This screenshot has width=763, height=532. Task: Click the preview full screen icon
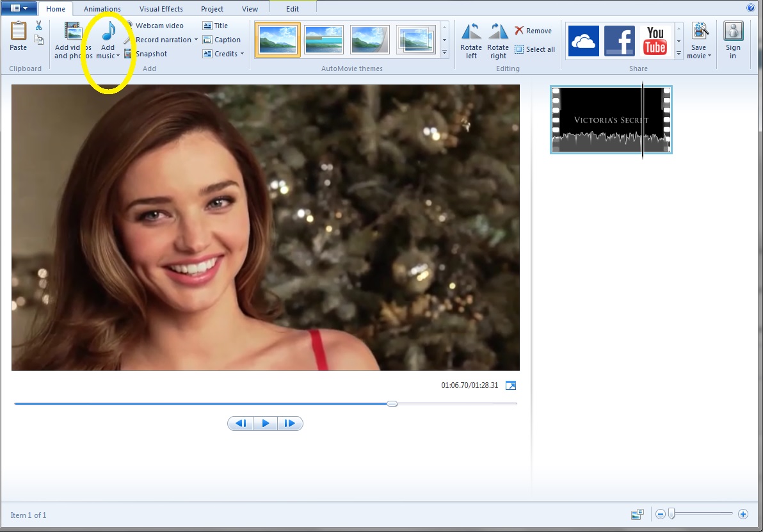(510, 385)
